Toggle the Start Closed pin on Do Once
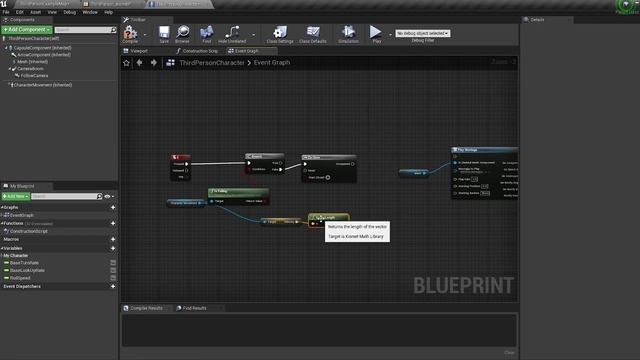 (328, 178)
